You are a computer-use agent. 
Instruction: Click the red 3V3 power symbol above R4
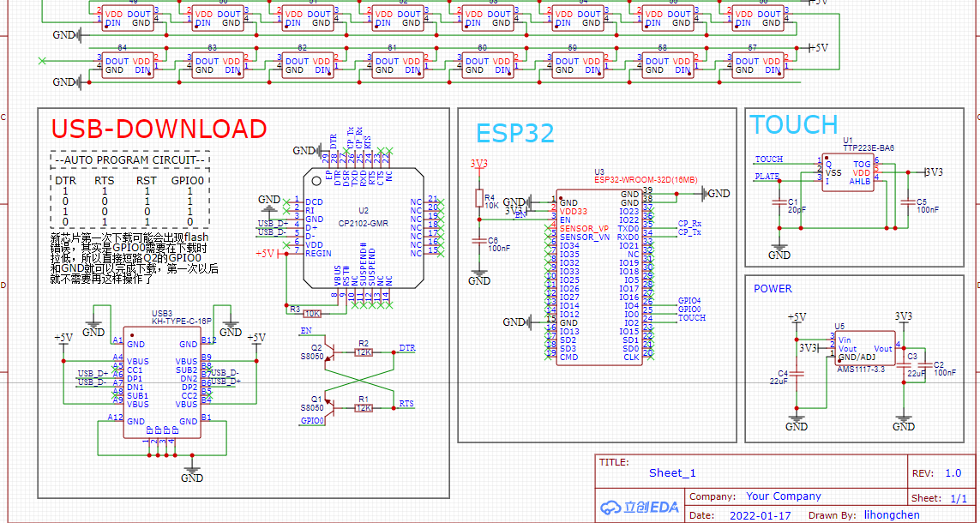point(478,165)
